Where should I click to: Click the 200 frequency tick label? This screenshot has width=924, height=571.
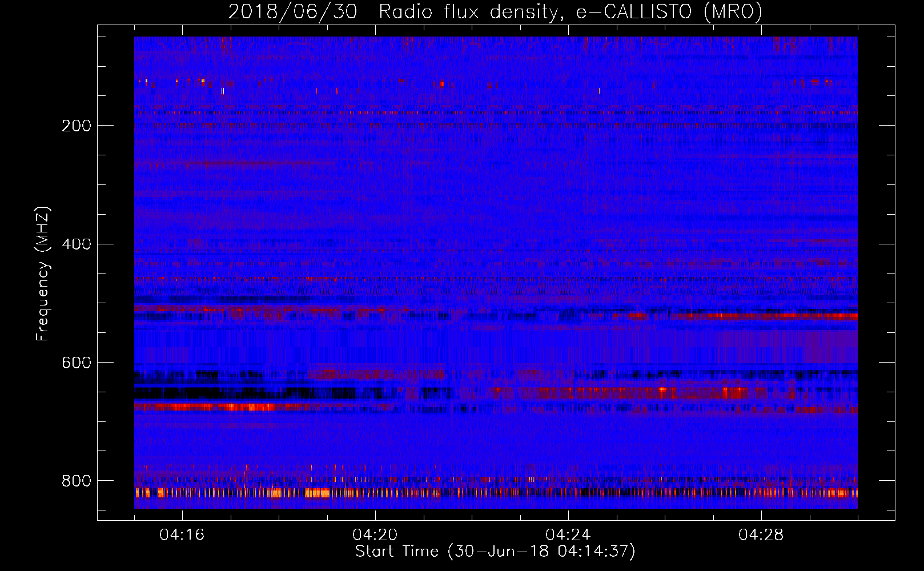click(x=77, y=126)
